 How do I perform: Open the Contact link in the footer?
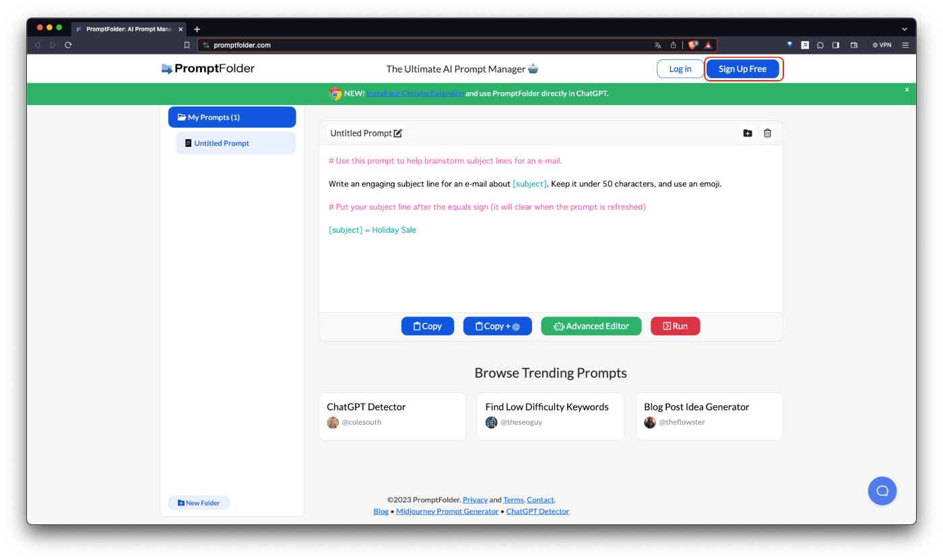(x=540, y=499)
